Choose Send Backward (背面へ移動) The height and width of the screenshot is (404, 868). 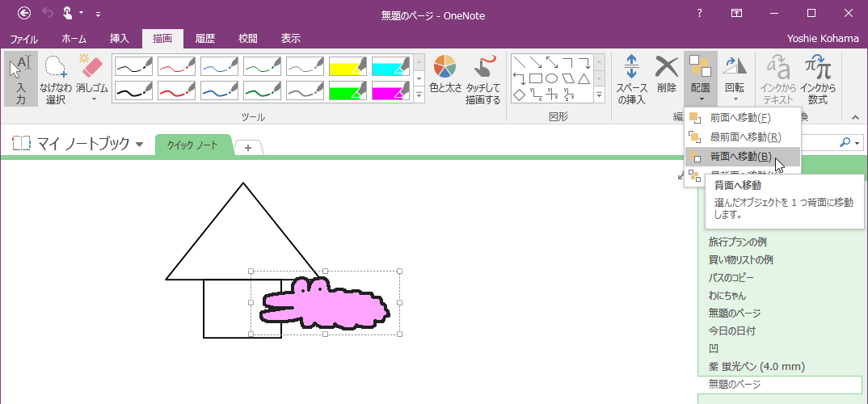[x=743, y=157]
